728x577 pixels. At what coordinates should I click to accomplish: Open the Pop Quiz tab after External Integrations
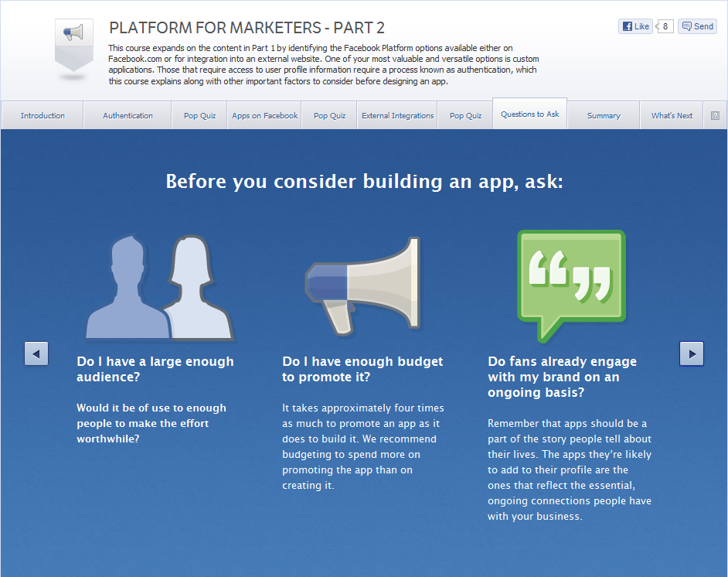[x=465, y=115]
